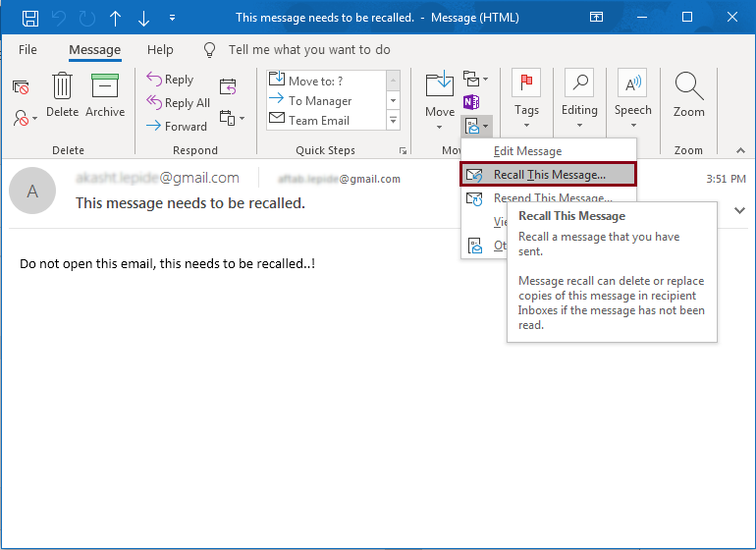
Task: Go to previous item with up arrow
Action: coord(116,18)
